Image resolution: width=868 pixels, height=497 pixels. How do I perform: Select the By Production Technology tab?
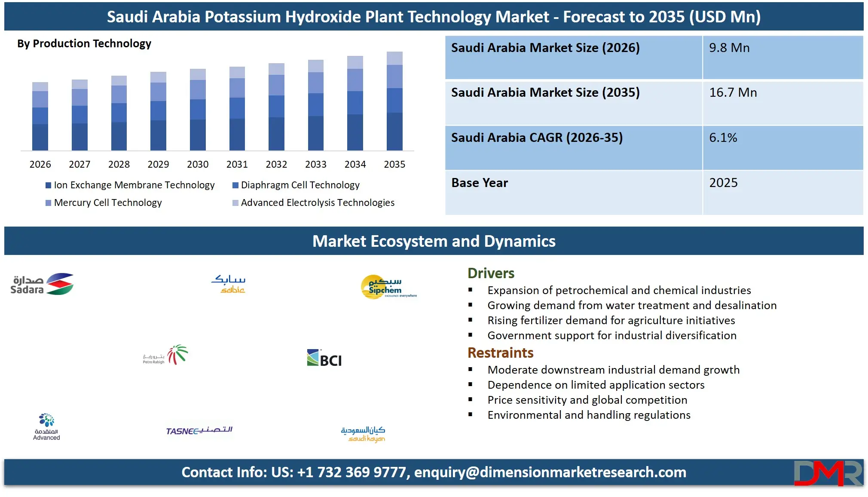(84, 43)
